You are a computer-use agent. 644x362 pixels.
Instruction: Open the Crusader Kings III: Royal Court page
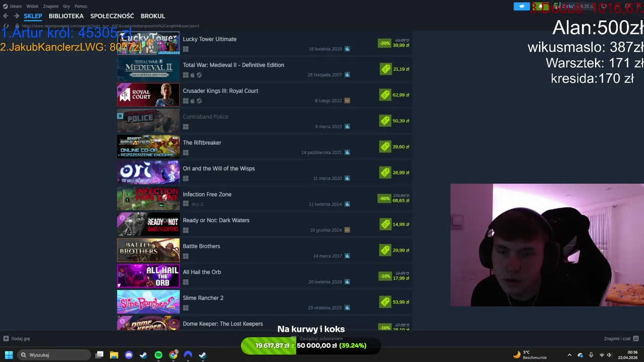[265, 95]
